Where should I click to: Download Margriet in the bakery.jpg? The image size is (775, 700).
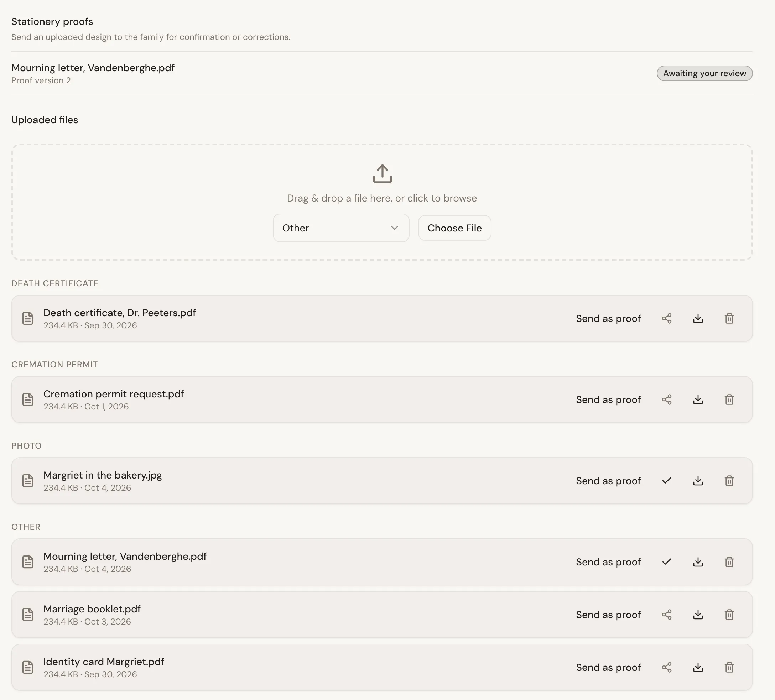(x=698, y=481)
